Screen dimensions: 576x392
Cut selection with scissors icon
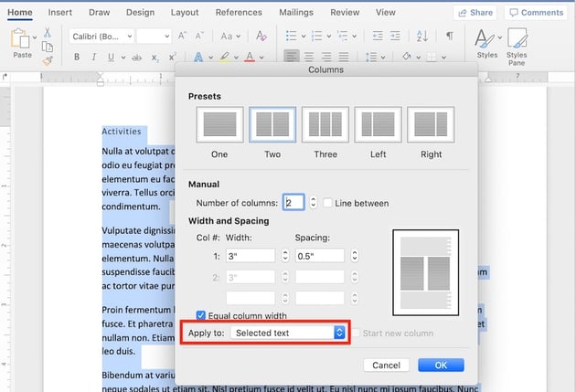click(x=48, y=33)
